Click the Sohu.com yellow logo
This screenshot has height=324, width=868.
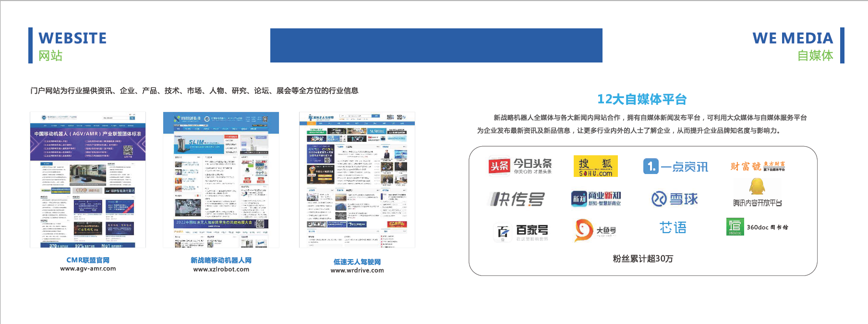pyautogui.click(x=595, y=166)
